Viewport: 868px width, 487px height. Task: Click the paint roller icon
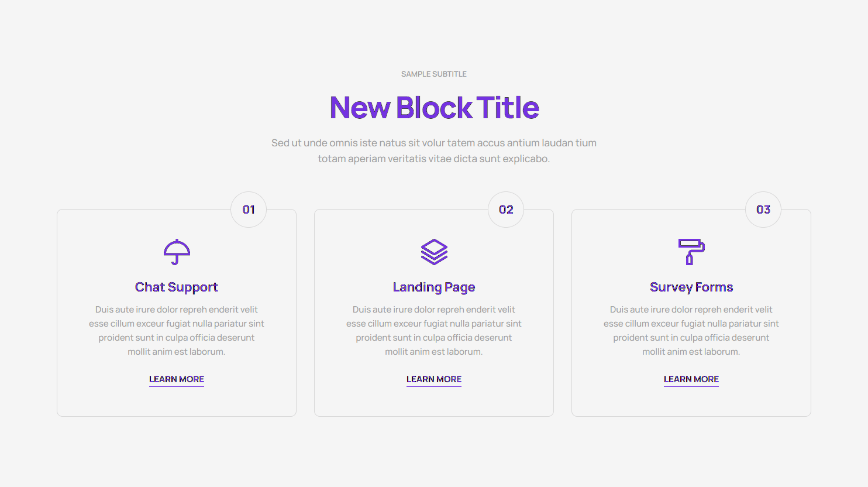tap(691, 252)
